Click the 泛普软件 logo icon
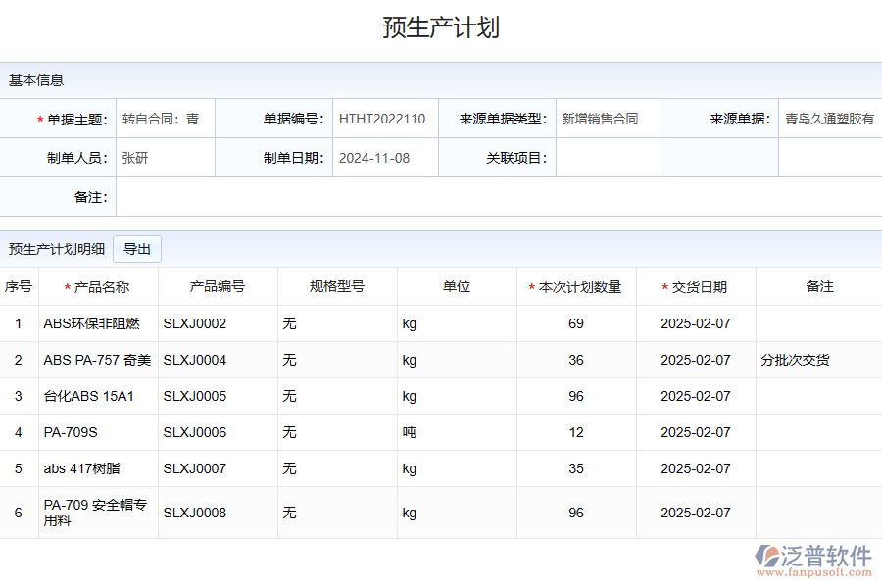Screen dimensions: 882x588 (x=766, y=557)
